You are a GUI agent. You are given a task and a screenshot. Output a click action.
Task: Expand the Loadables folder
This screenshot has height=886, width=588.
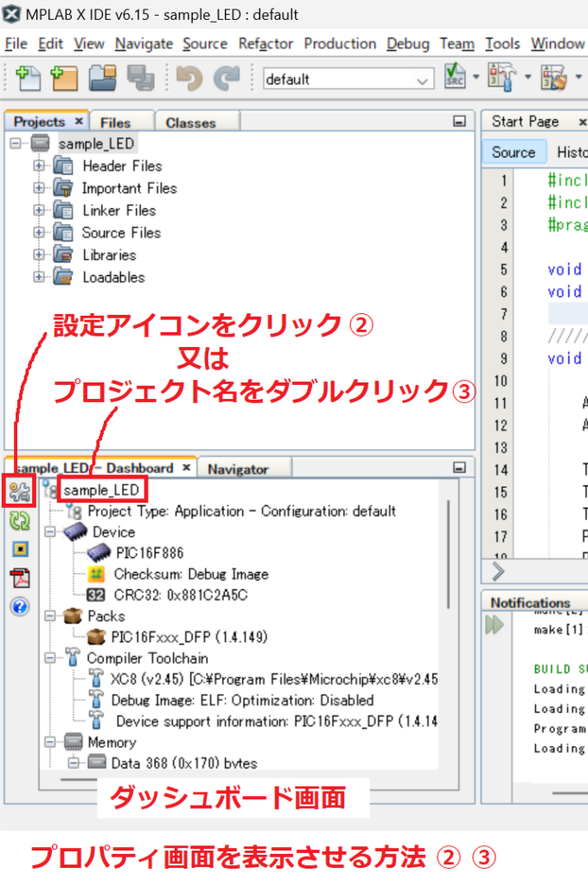click(x=38, y=277)
